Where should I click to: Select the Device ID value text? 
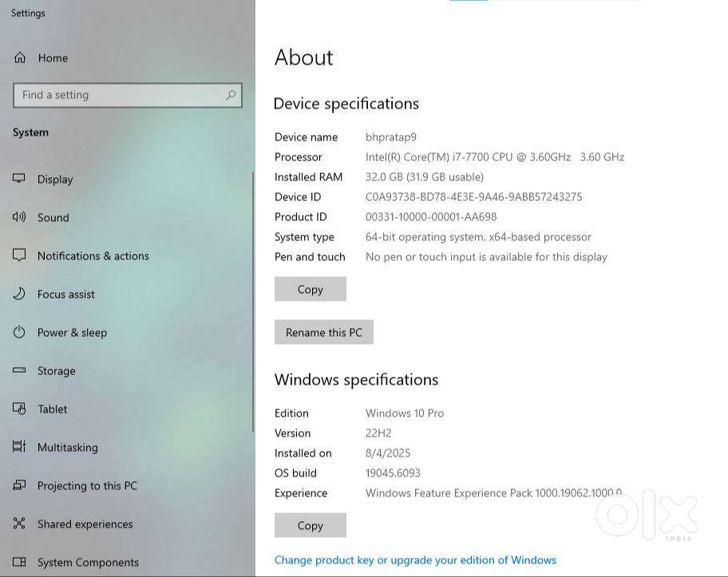pyautogui.click(x=473, y=197)
